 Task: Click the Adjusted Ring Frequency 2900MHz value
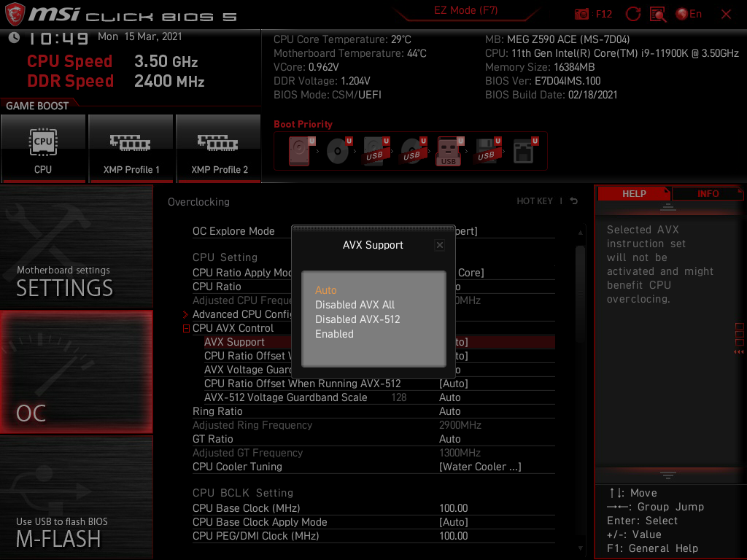460,425
